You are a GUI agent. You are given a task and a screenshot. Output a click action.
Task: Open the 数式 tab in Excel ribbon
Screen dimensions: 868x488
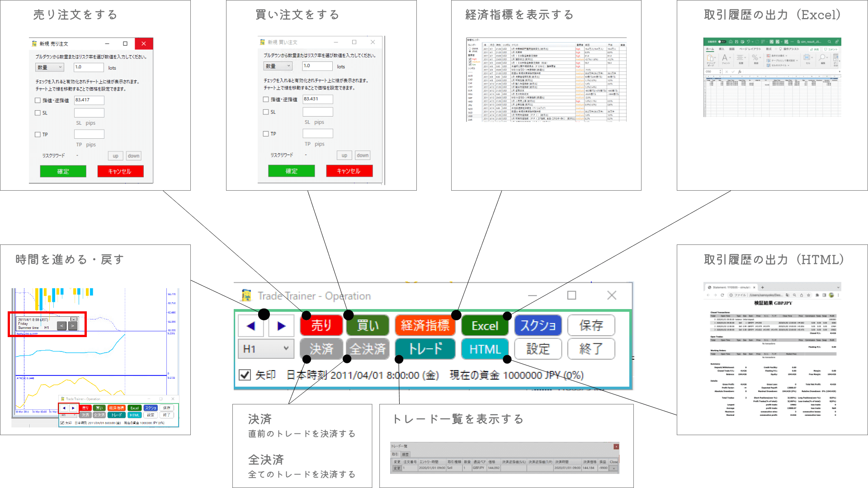pyautogui.click(x=769, y=49)
